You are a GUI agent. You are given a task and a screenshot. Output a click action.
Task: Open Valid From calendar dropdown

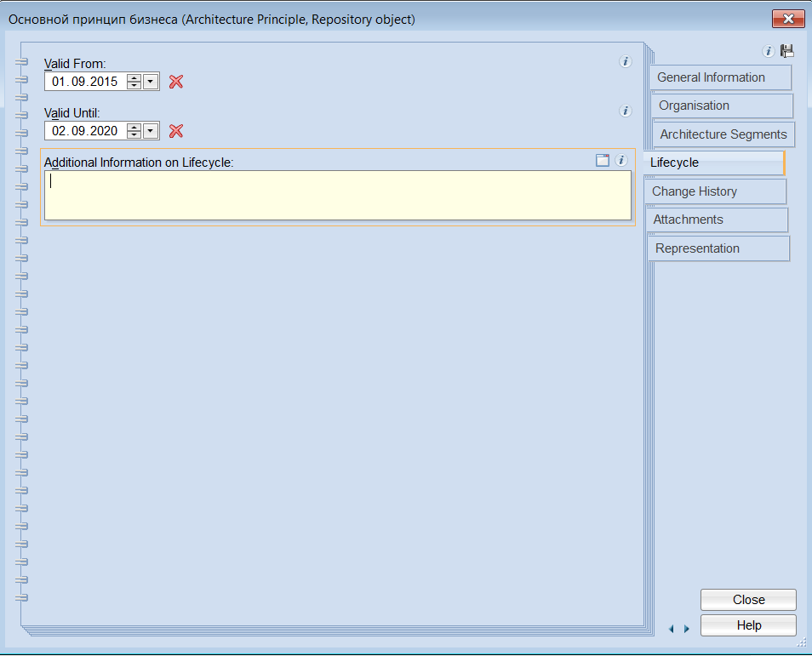(x=151, y=82)
